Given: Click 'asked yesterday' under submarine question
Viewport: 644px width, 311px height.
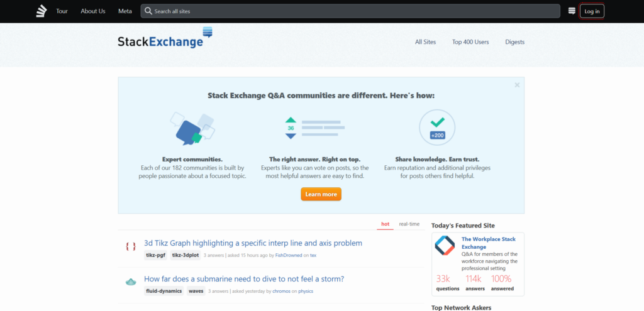Looking at the screenshot, I should (x=248, y=292).
